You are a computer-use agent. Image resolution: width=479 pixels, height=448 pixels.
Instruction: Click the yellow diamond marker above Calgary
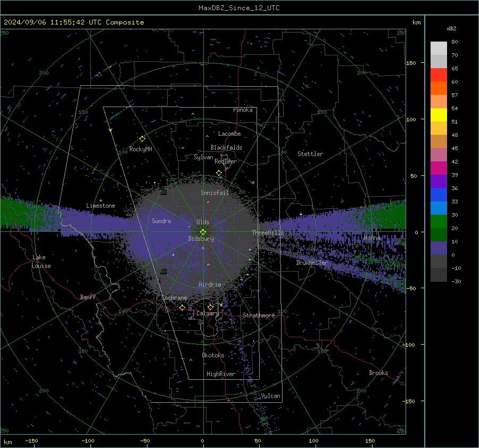pos(210,307)
